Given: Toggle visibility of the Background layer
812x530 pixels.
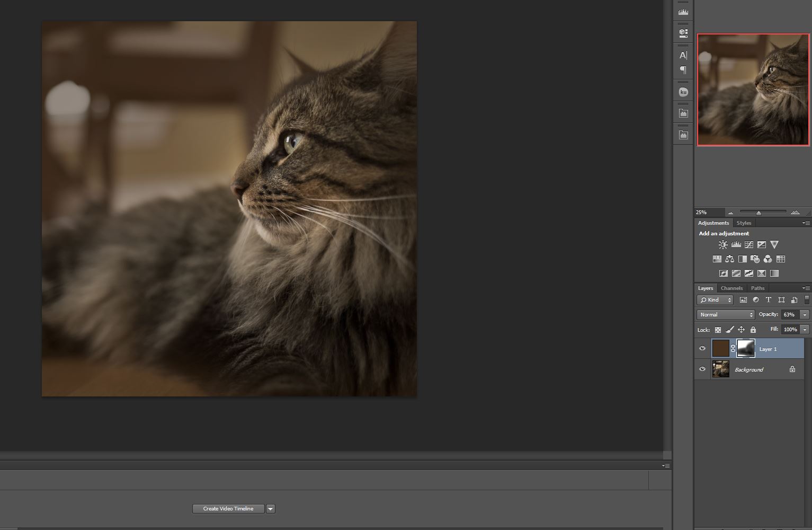Looking at the screenshot, I should click(x=702, y=369).
